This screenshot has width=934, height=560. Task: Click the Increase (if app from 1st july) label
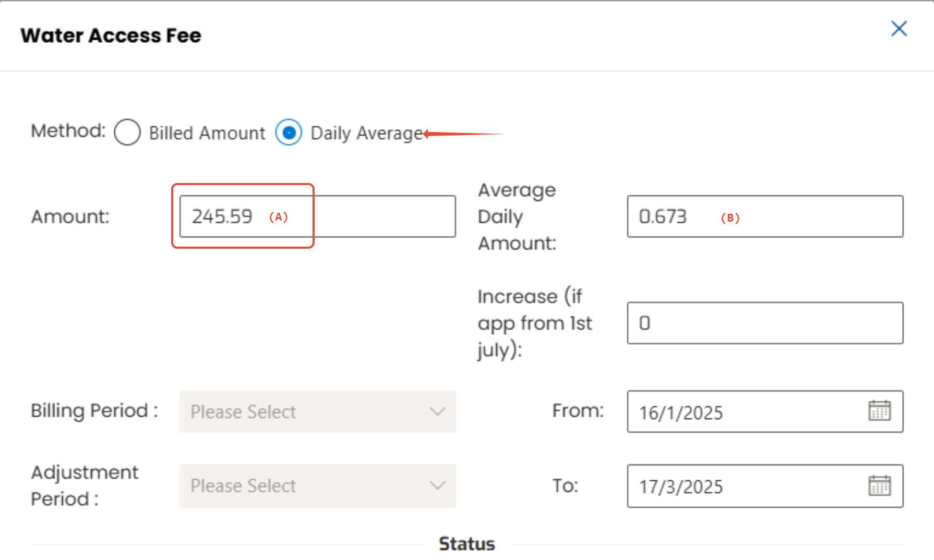pyautogui.click(x=534, y=323)
